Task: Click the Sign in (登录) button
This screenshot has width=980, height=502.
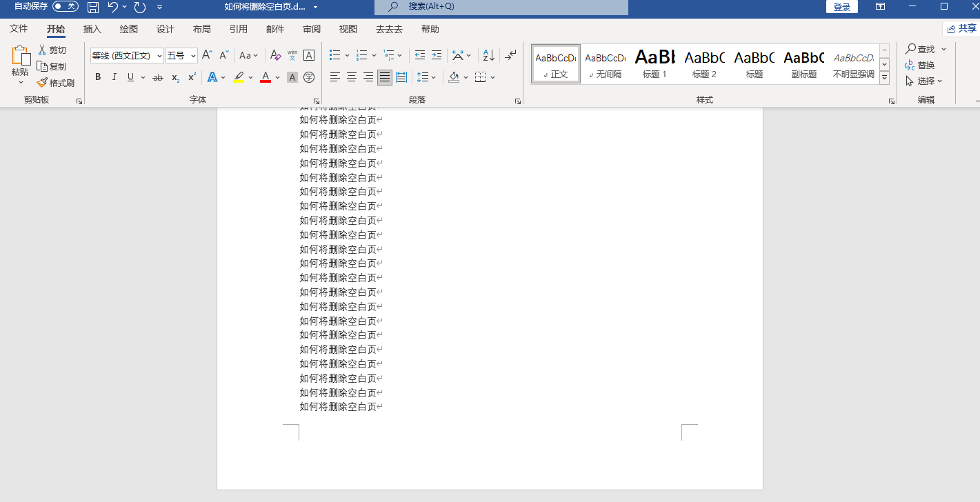Action: [842, 7]
